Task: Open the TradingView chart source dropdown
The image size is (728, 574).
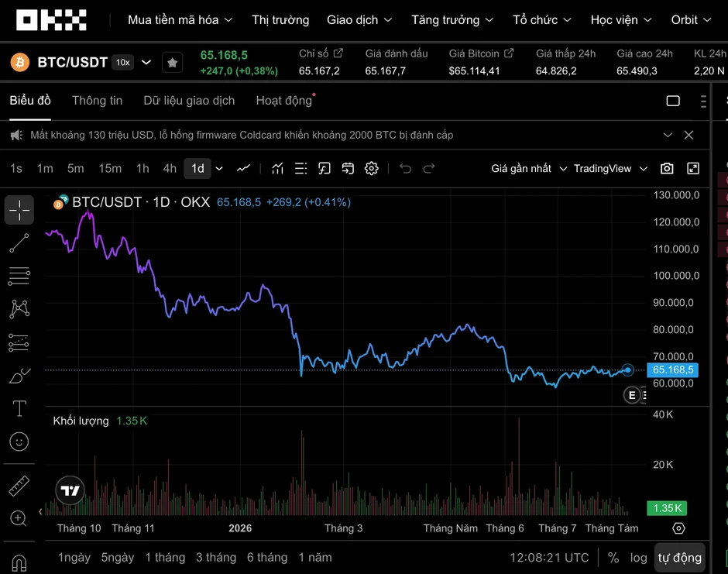Action: (610, 169)
